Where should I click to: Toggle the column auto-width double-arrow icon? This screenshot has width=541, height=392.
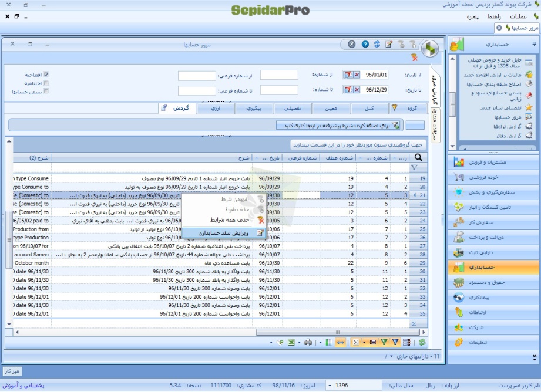tap(341, 342)
